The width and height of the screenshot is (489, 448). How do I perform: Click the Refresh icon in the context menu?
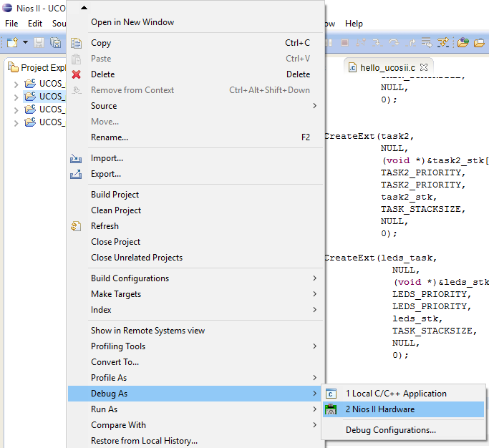click(76, 226)
